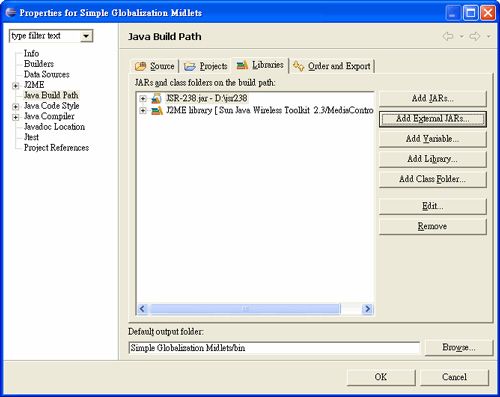Click the forward navigation arrow
The width and height of the screenshot is (500, 397).
point(475,36)
